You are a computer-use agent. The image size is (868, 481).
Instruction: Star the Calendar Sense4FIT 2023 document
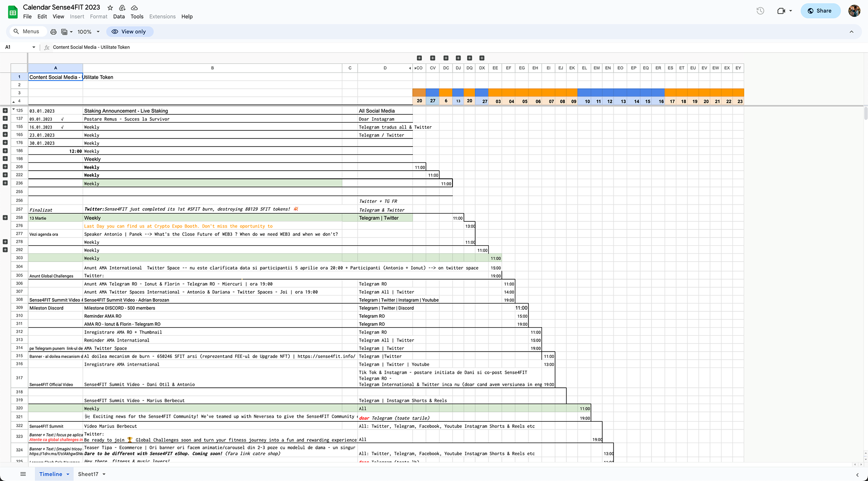point(110,8)
